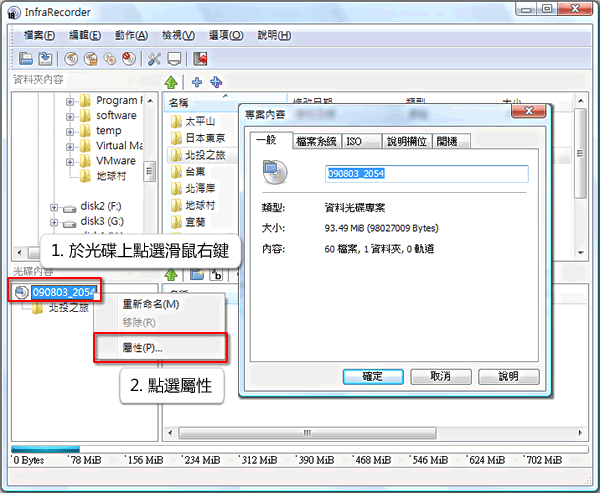Click the Copy disc toolbar icon

[110, 59]
